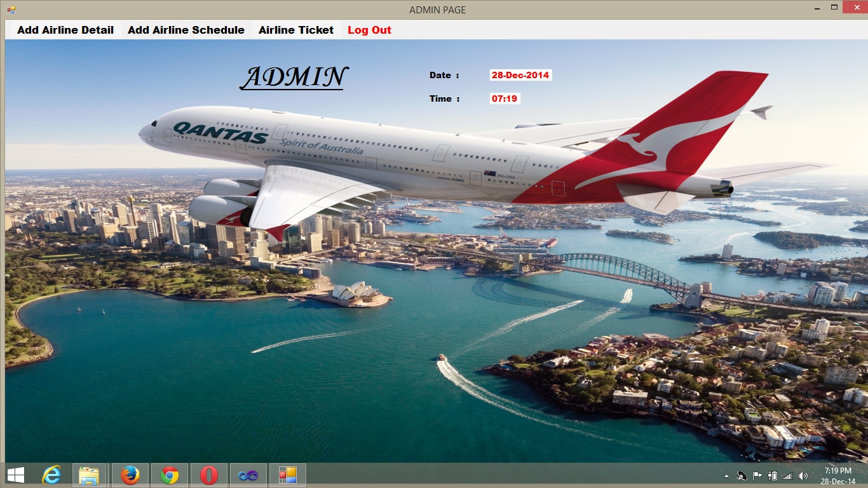Viewport: 868px width, 488px height.
Task: Open Internet Explorer from the taskbar
Action: coord(50,475)
